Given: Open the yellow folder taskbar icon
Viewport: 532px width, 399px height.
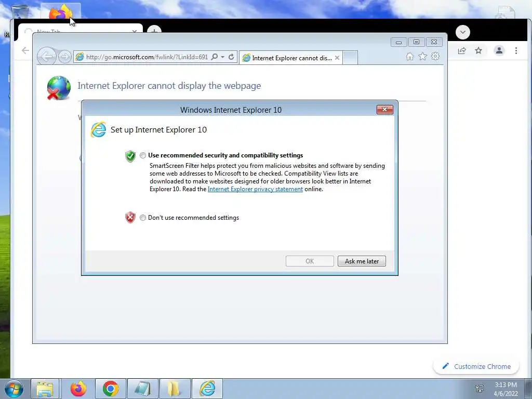Looking at the screenshot, I should coord(175,389).
